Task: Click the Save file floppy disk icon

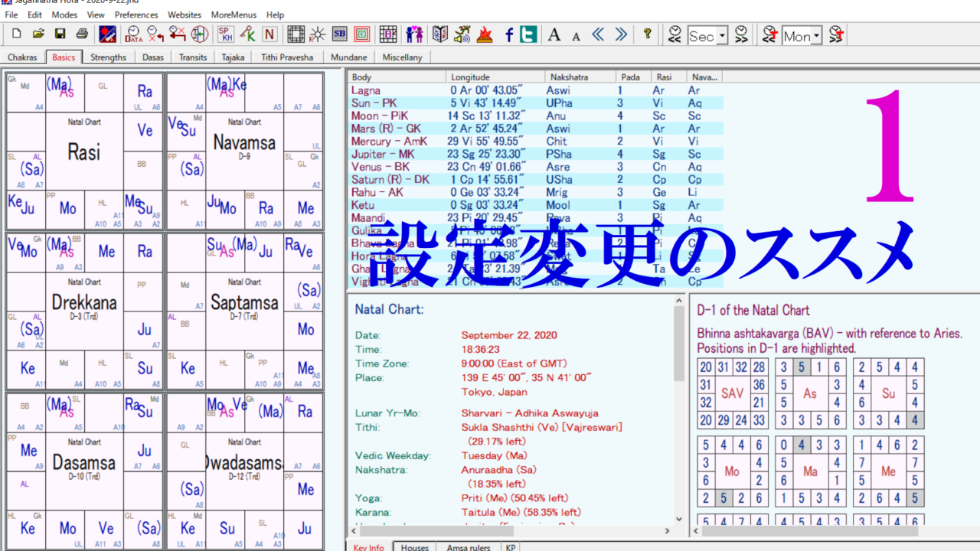Action: coord(60,34)
